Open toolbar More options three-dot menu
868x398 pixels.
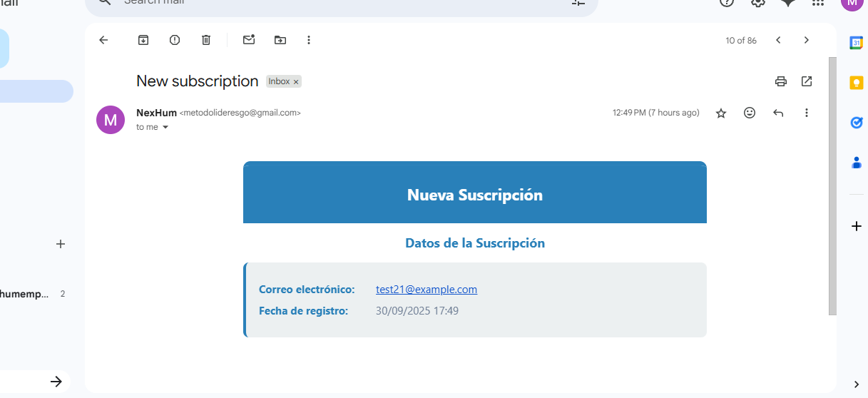309,40
